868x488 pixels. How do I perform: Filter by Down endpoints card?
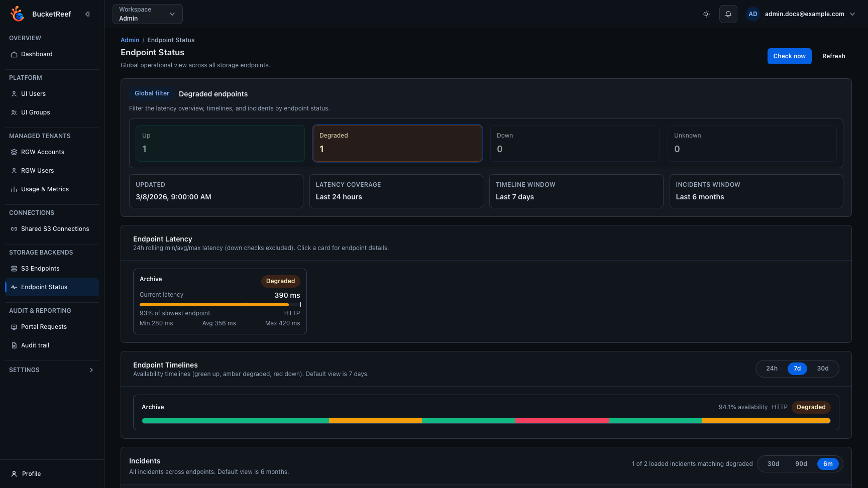tap(575, 143)
